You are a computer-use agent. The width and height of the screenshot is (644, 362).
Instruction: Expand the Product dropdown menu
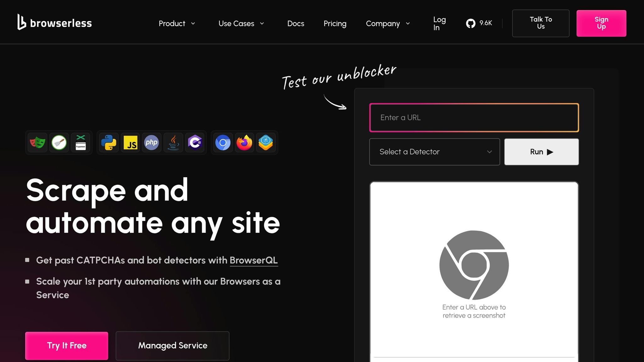pos(177,24)
